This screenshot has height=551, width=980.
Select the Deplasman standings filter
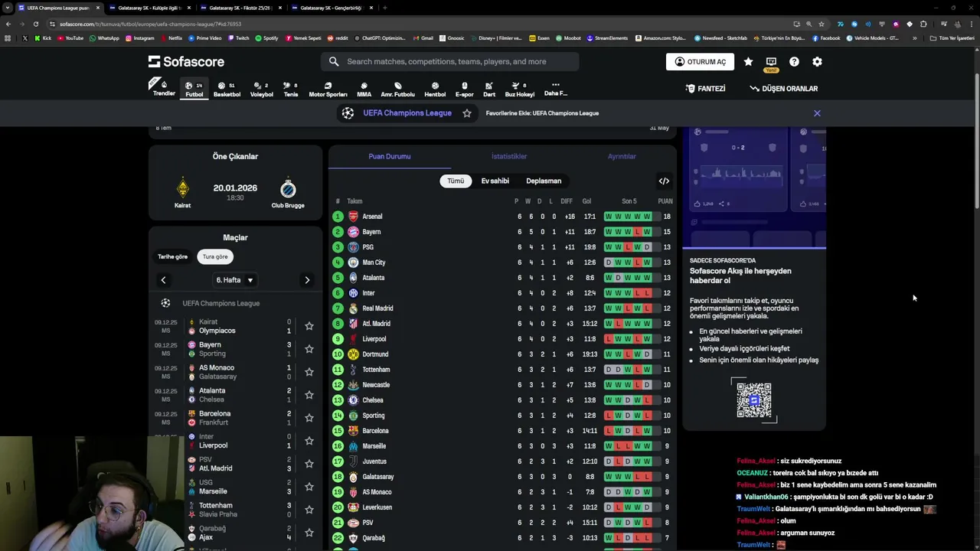[x=544, y=181]
